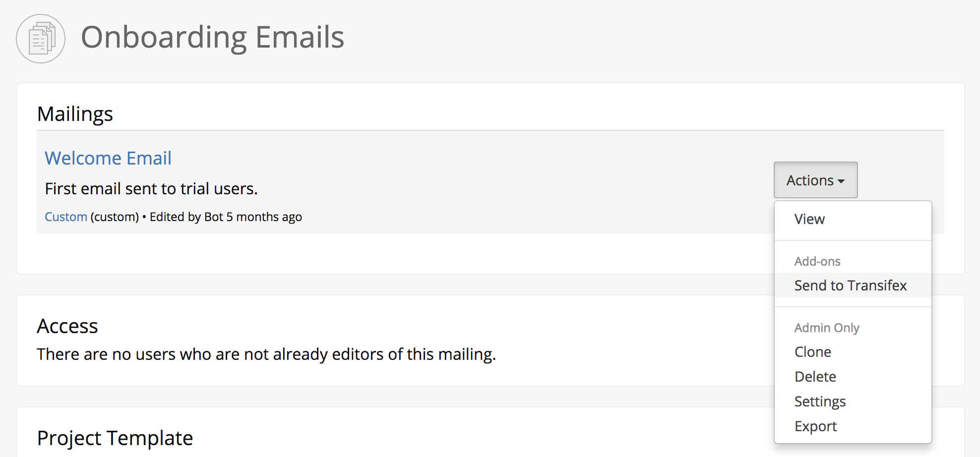Screen dimensions: 980x457
Task: Click the stacked documents project icon
Action: [x=41, y=39]
